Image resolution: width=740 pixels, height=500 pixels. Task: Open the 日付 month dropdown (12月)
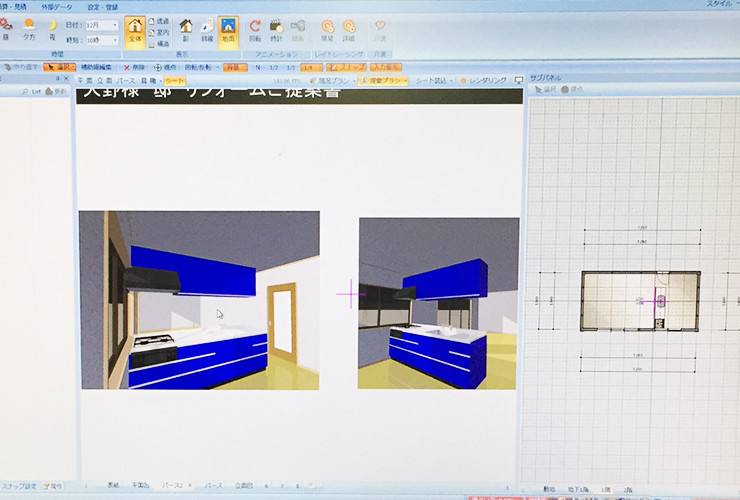coord(102,25)
